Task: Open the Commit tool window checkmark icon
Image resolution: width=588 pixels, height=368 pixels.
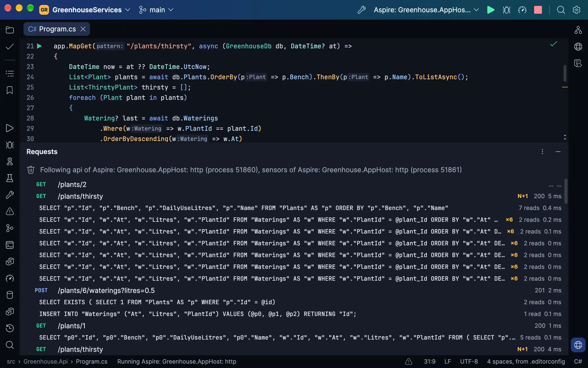Action: [x=10, y=47]
